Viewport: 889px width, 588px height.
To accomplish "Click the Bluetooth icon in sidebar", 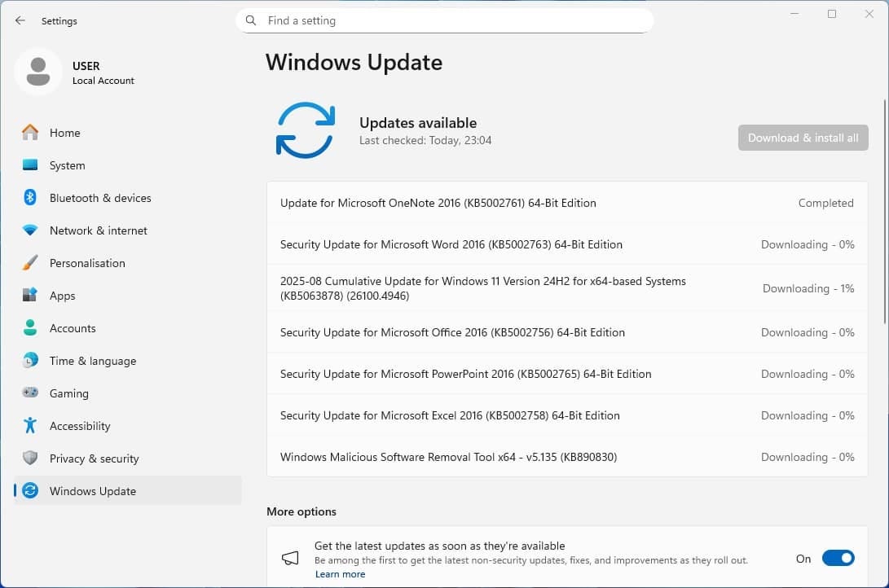I will coord(30,198).
